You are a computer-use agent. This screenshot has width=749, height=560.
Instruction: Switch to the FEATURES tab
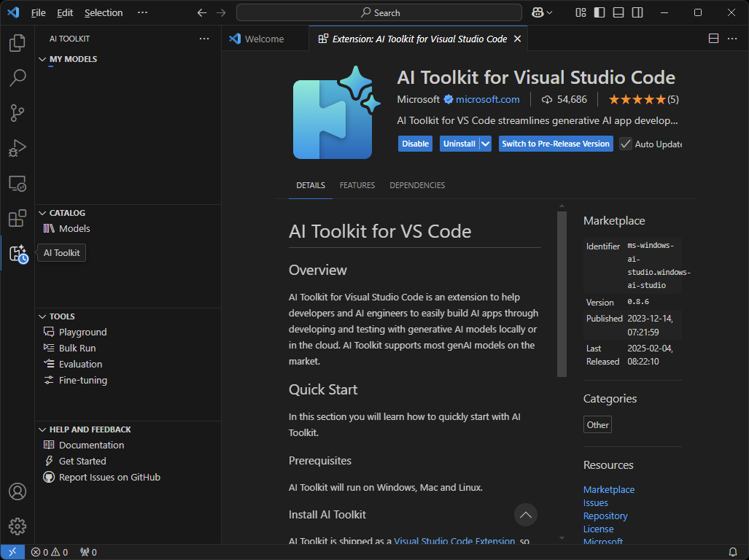[357, 185]
